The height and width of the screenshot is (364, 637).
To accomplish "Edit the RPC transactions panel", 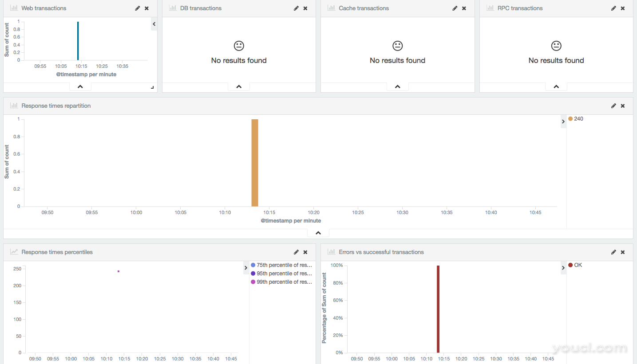I will coord(613,8).
